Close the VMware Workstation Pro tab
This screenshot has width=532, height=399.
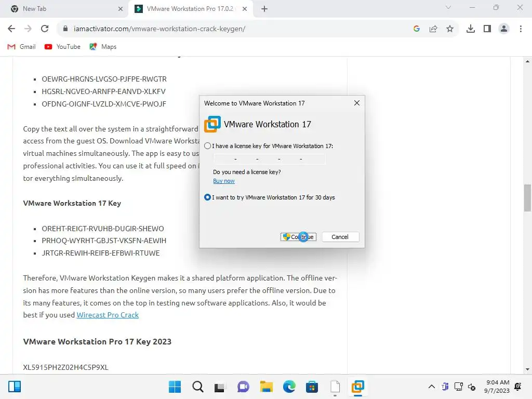pos(245,9)
